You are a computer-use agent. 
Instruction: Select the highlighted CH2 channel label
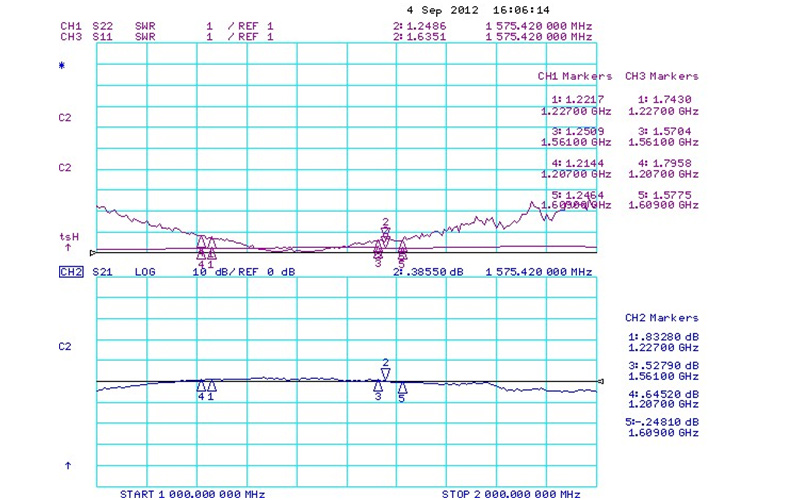[x=70, y=272]
